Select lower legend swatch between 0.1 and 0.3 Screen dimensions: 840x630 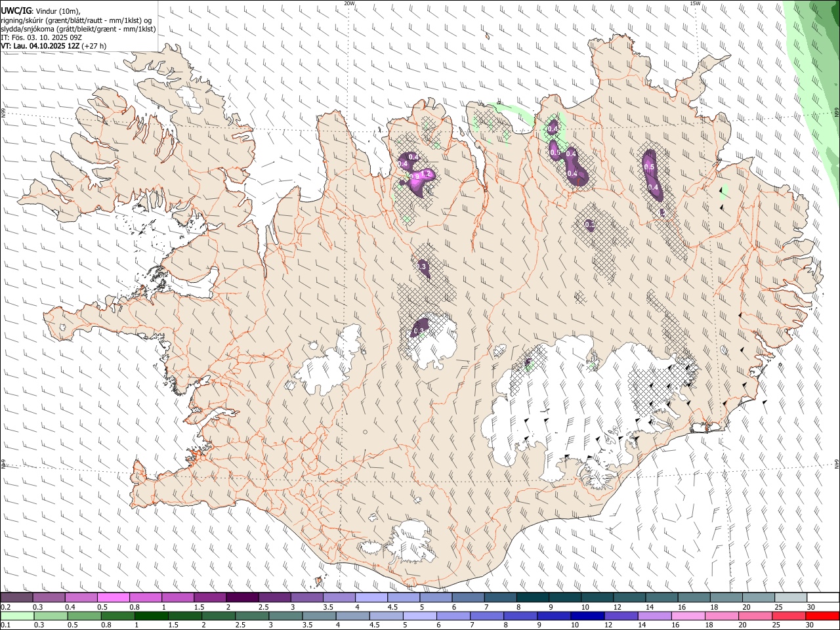point(16,616)
